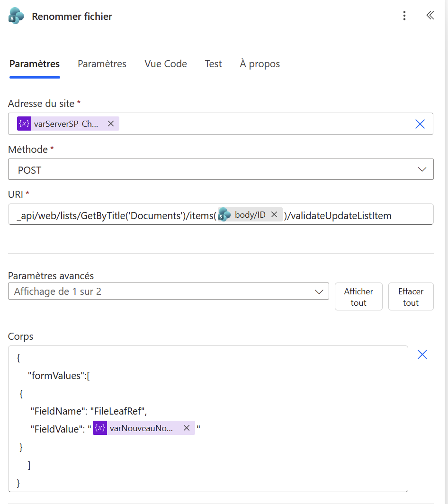Open the À propos tab
The image size is (448, 504).
pyautogui.click(x=260, y=64)
